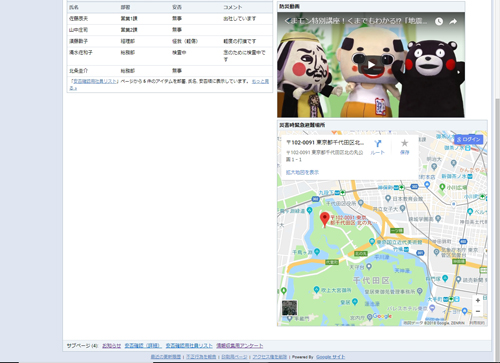Click the 安否 column header

pos(177,7)
